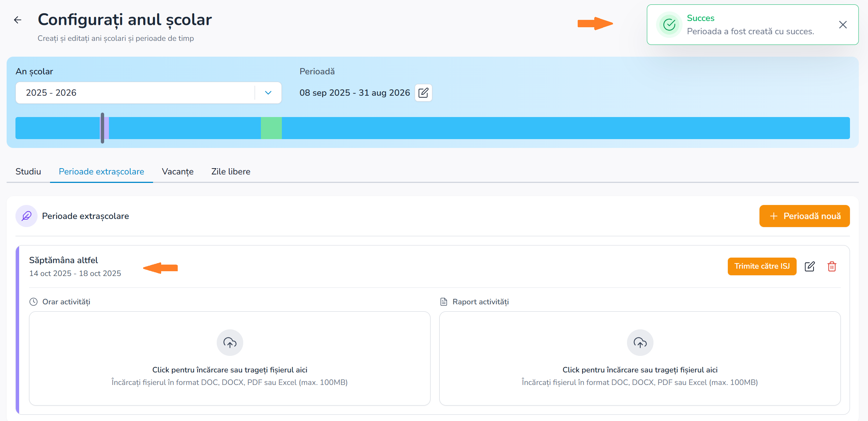Screen dimensions: 868x421
Task: Click the Orar activități upload cloud icon
Action: point(230,343)
